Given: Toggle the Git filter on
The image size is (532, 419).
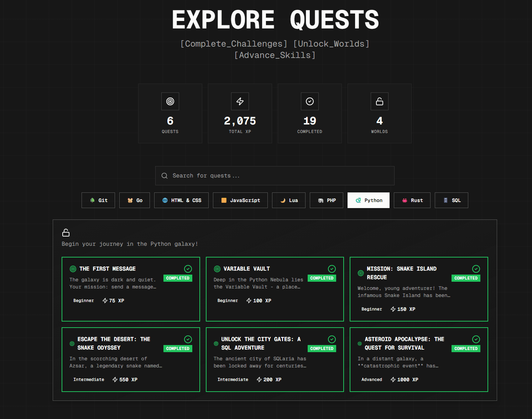Looking at the screenshot, I should 98,200.
